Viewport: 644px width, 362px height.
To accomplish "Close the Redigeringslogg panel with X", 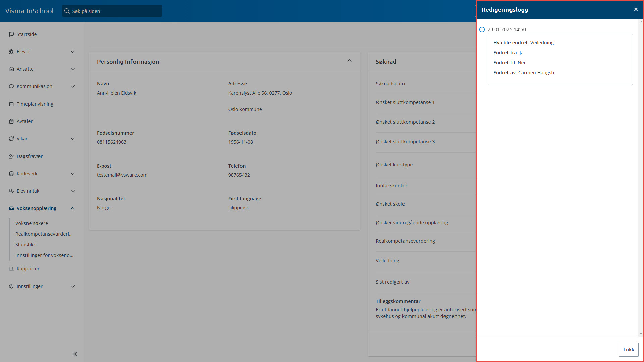I will click(x=636, y=9).
